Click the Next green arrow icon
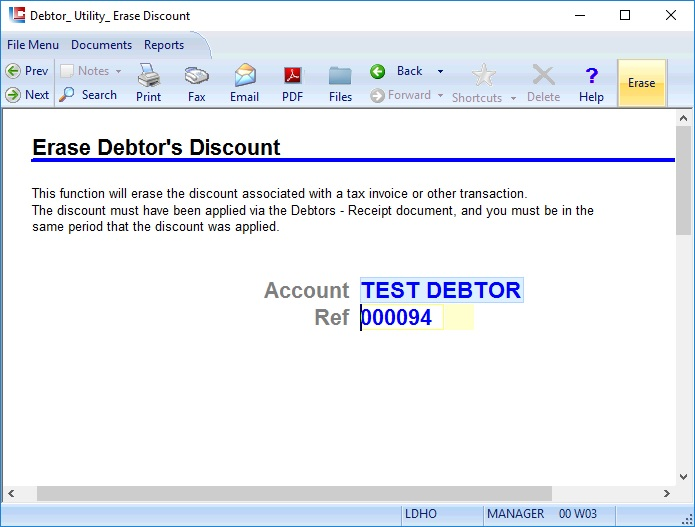Screen dimensions: 695x527 pos(13,94)
